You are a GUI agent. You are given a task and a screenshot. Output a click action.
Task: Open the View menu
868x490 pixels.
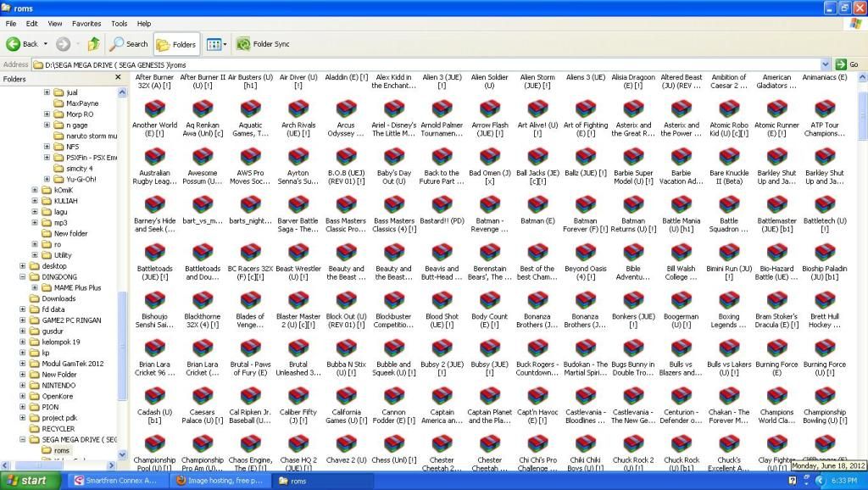[55, 24]
